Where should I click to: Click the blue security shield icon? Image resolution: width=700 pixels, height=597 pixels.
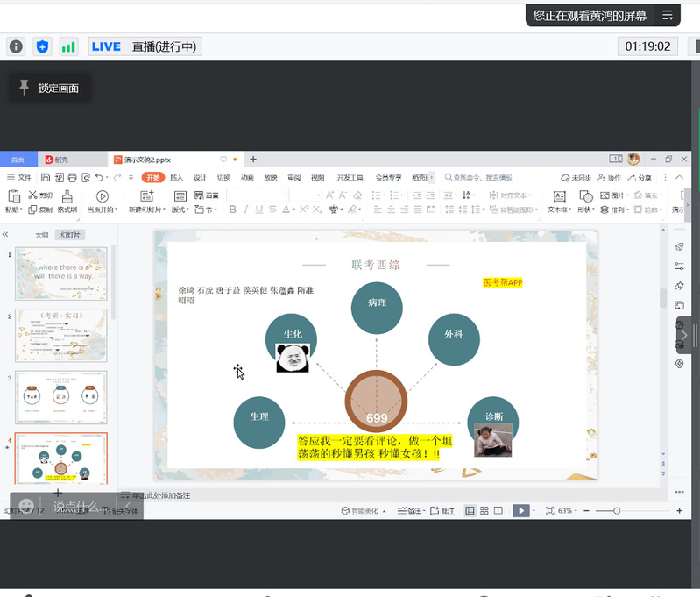(42, 46)
